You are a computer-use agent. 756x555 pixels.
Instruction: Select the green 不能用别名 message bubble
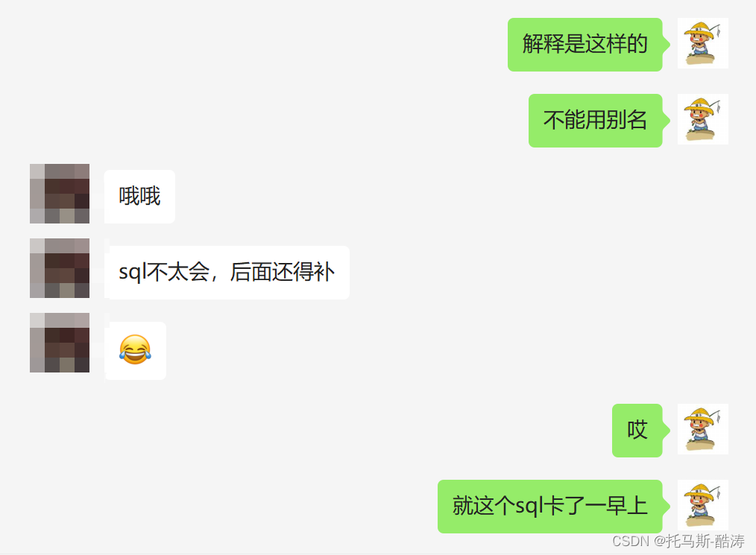point(596,121)
